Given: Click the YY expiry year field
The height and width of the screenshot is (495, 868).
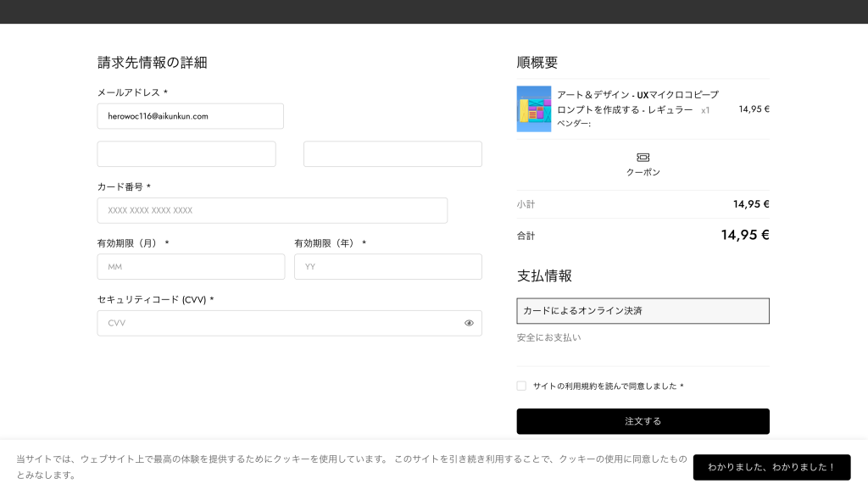Looking at the screenshot, I should (387, 266).
